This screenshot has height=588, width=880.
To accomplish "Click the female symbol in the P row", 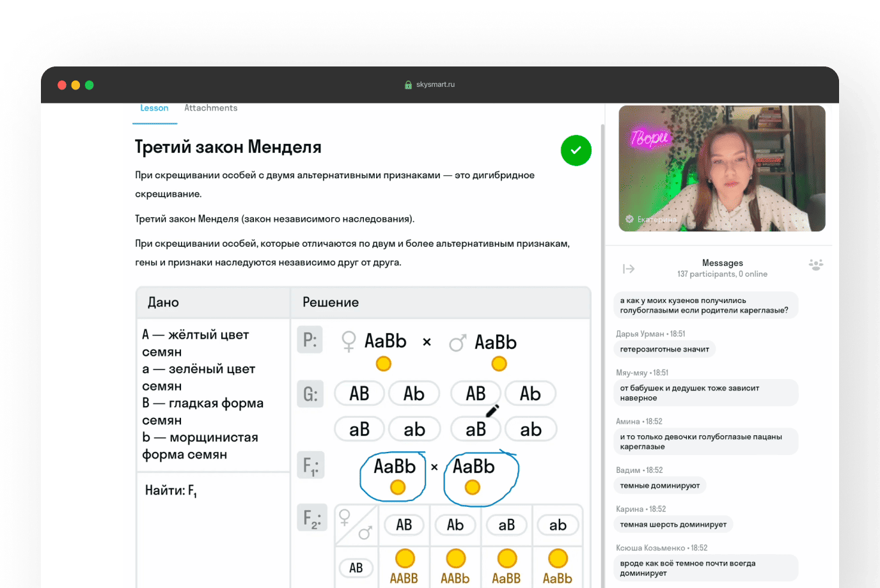I will pos(349,341).
